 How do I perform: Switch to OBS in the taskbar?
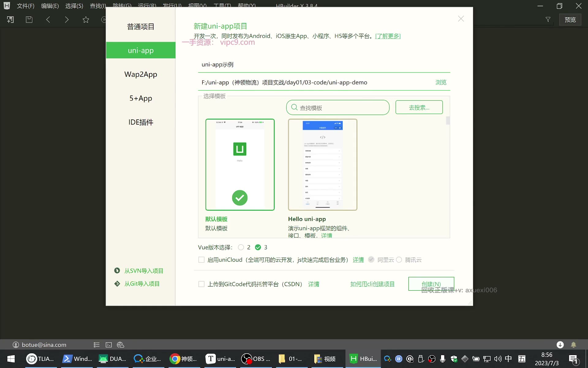coord(256,359)
